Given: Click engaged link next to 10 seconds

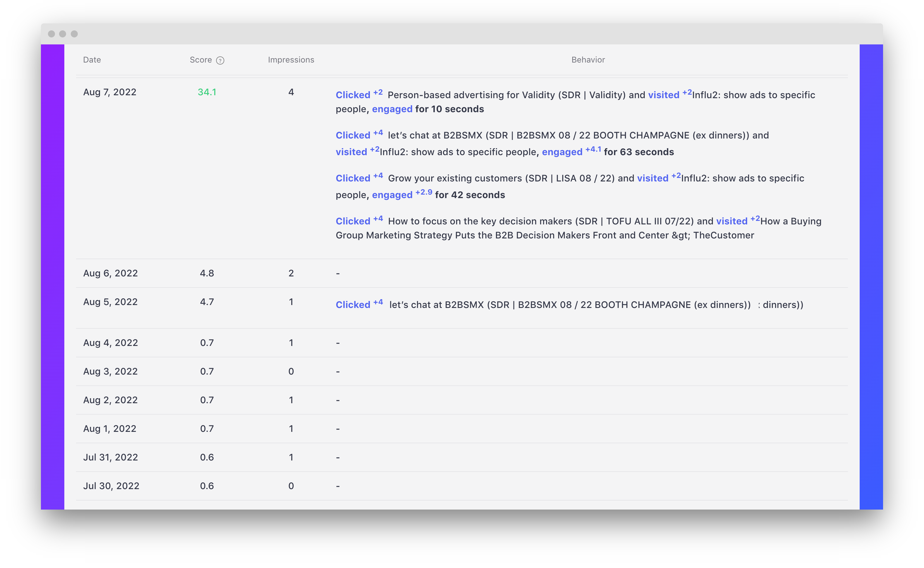Looking at the screenshot, I should [392, 109].
